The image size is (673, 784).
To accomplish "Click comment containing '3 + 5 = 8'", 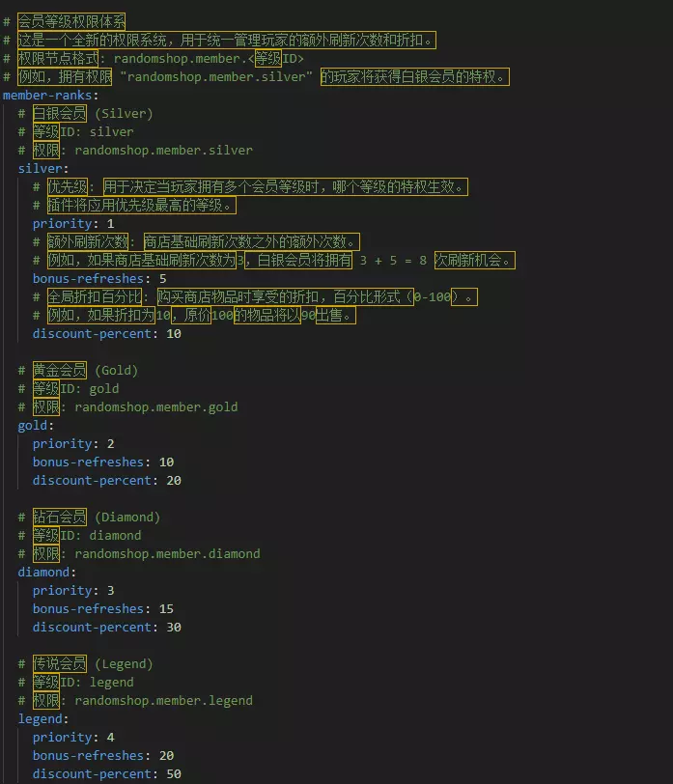I will click(274, 260).
